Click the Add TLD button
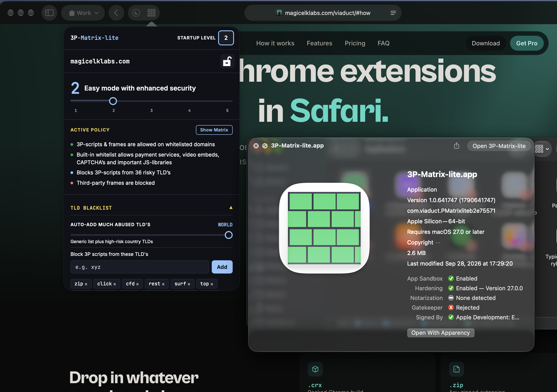The width and height of the screenshot is (557, 392). (222, 267)
